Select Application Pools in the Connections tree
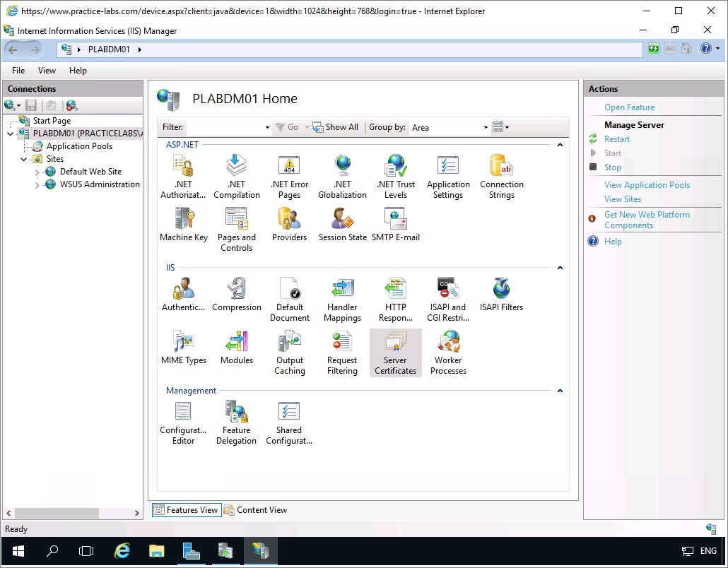Viewport: 728px width, 568px height. point(78,146)
